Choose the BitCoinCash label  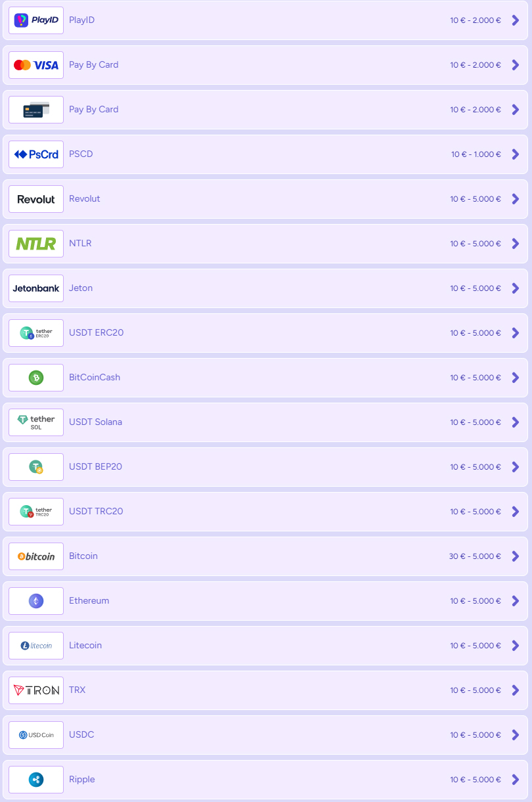point(95,378)
